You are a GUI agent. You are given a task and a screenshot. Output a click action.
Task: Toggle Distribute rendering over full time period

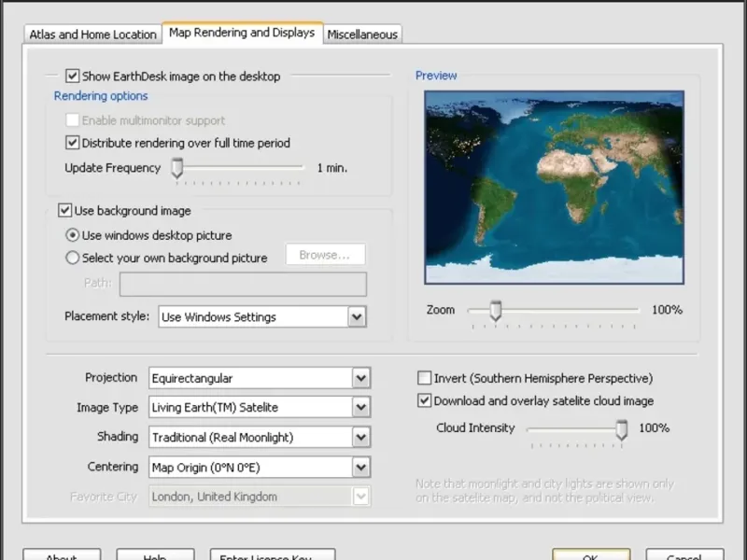pos(73,143)
